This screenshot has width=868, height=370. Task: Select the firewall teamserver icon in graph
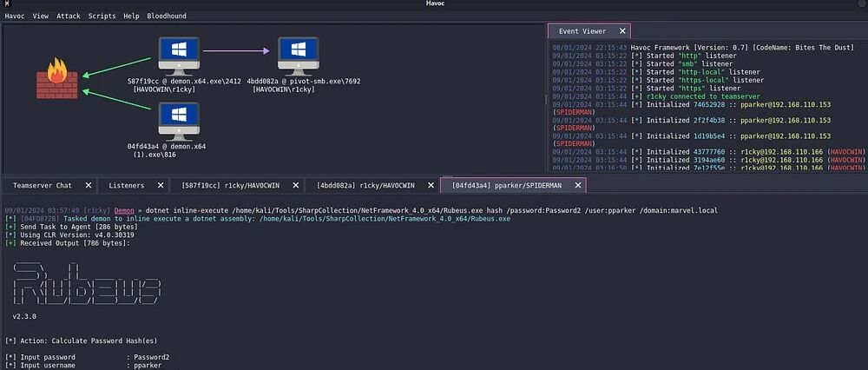(x=57, y=79)
